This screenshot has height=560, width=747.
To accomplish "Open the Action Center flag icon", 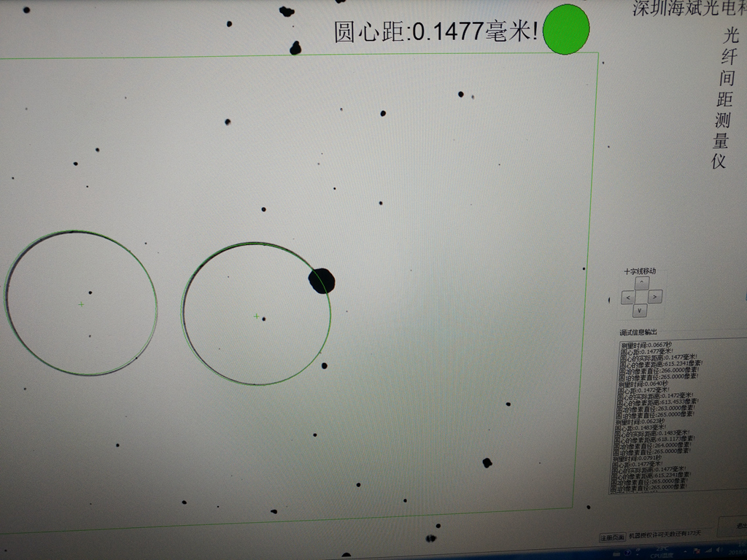I will (x=696, y=551).
